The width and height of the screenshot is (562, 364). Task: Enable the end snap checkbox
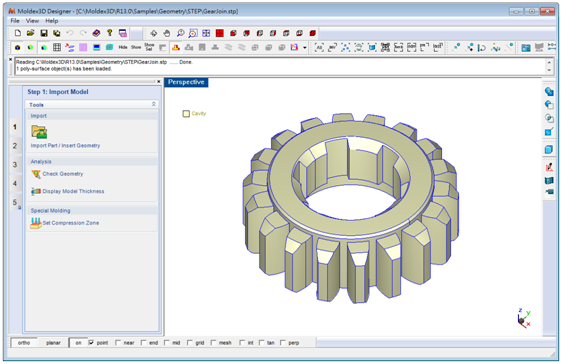143,343
